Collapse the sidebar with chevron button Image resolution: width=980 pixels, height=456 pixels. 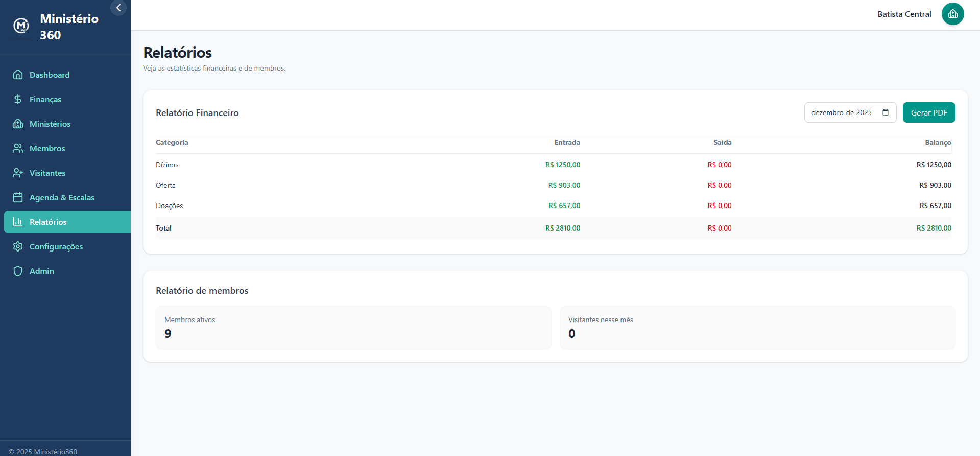[118, 8]
